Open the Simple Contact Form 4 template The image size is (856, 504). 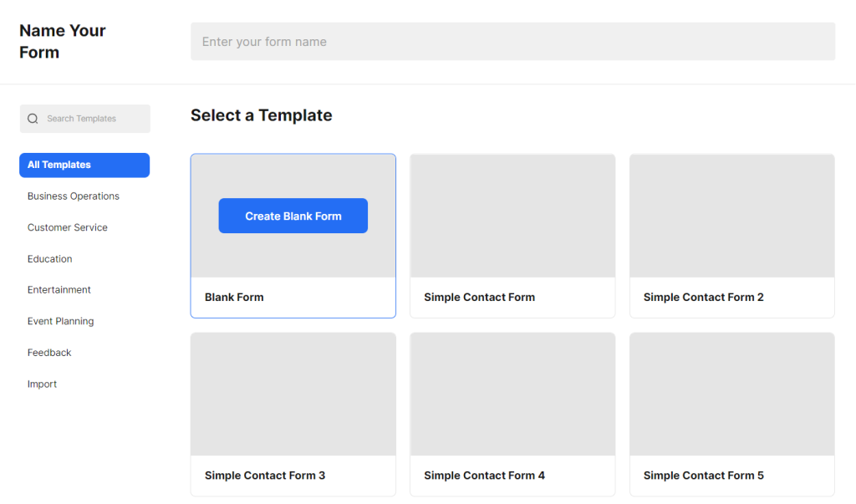[512, 393]
